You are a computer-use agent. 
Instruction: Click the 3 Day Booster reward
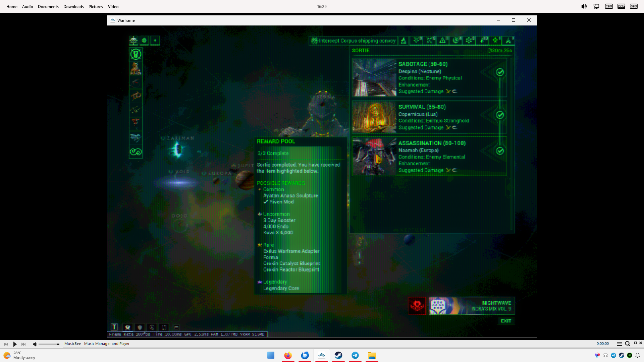click(279, 220)
